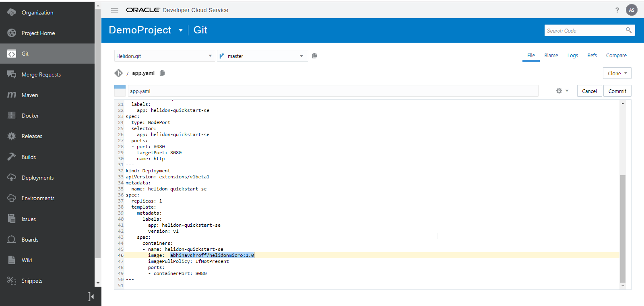
Task: Copy the app.yaml file path
Action: [162, 73]
